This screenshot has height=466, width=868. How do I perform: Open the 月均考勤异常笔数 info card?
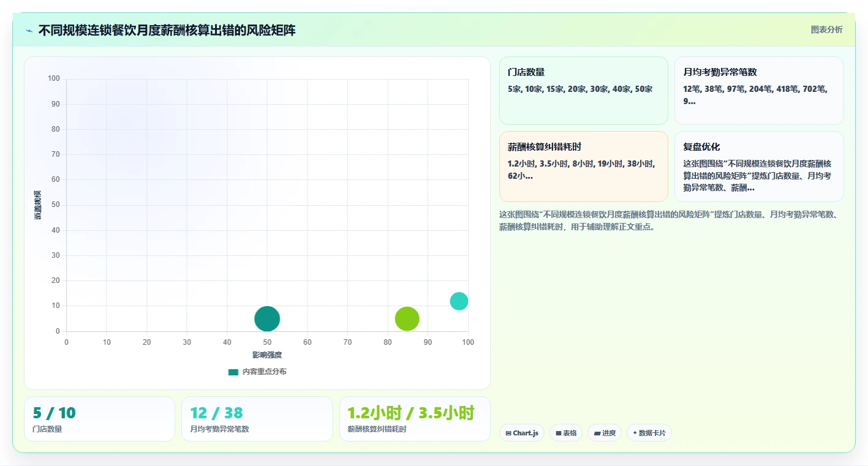(x=759, y=91)
